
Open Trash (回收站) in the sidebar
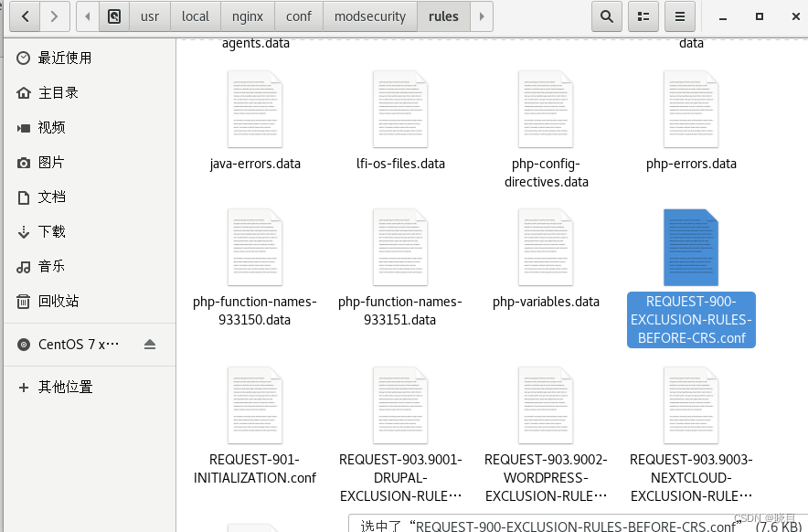point(90,301)
